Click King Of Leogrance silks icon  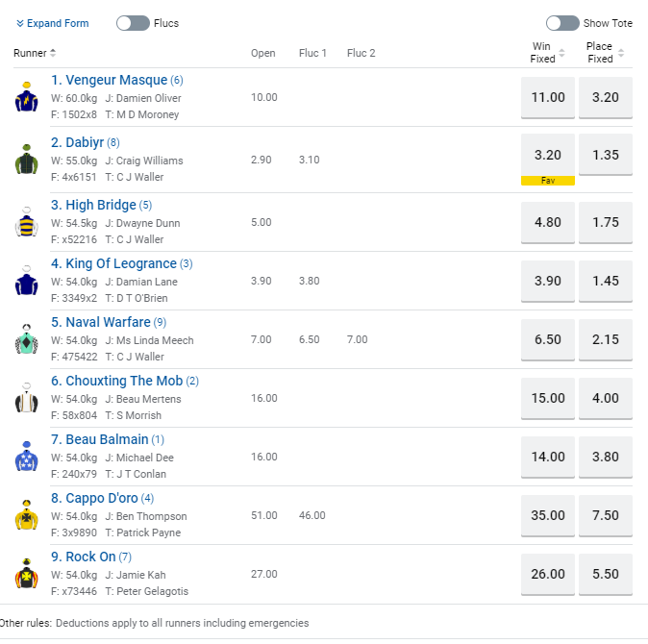pos(26,282)
